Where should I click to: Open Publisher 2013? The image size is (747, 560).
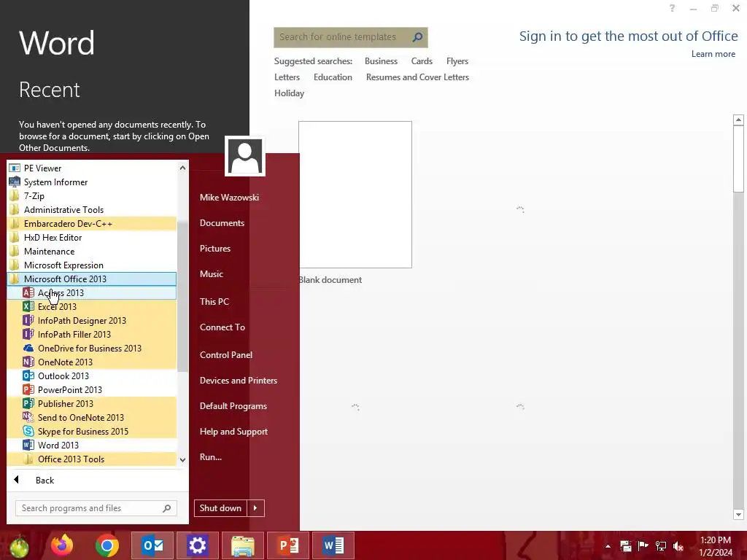(x=91, y=403)
